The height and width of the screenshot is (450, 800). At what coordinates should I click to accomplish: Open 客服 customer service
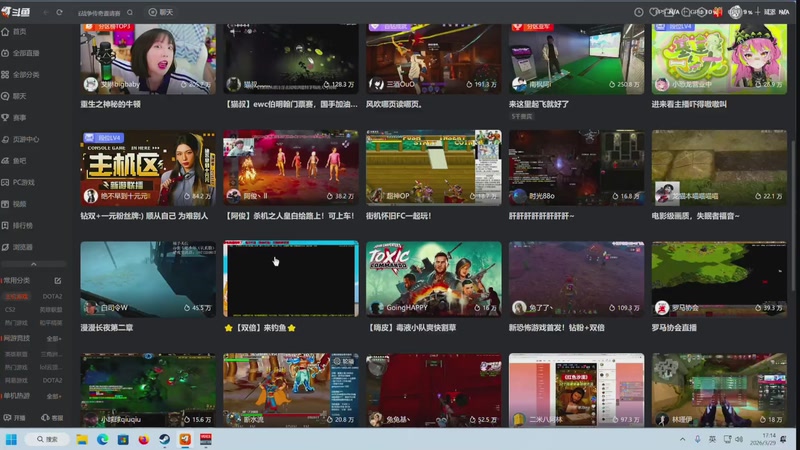point(52,417)
